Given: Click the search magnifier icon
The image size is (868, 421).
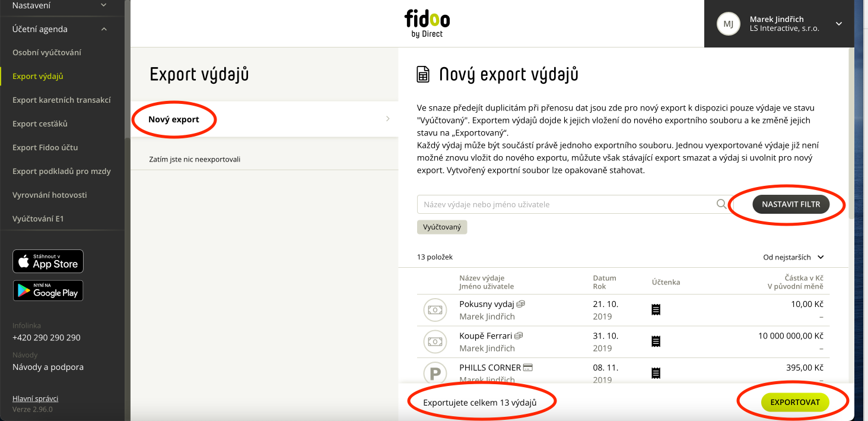Looking at the screenshot, I should tap(721, 204).
